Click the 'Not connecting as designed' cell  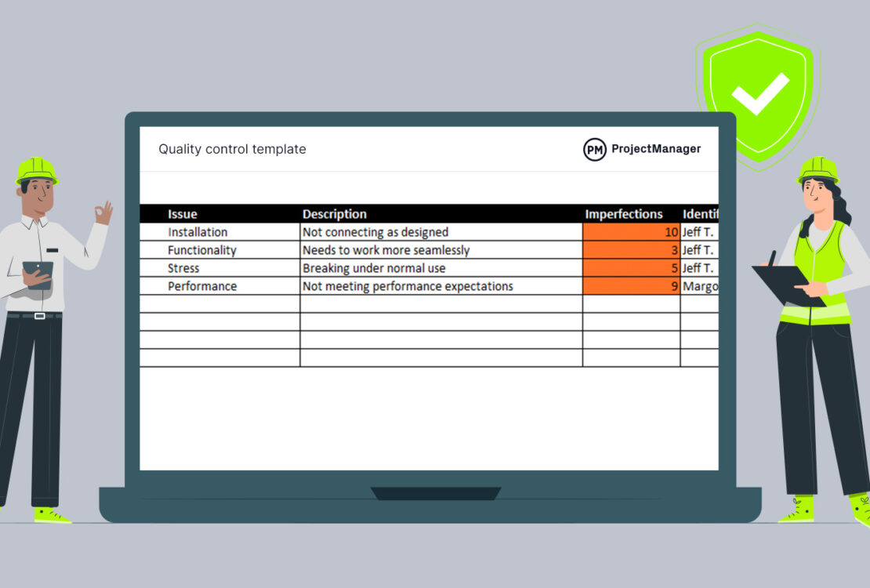pos(375,232)
